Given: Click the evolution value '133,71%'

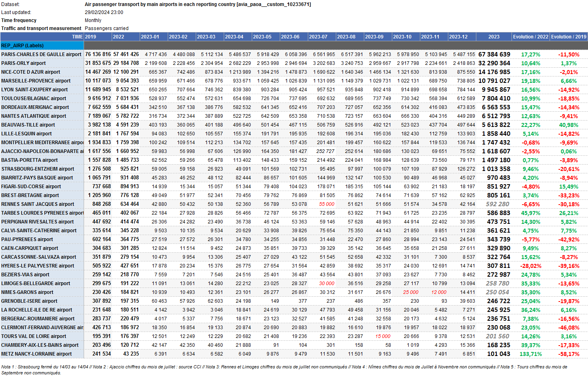Looking at the screenshot, I should click(x=530, y=354).
